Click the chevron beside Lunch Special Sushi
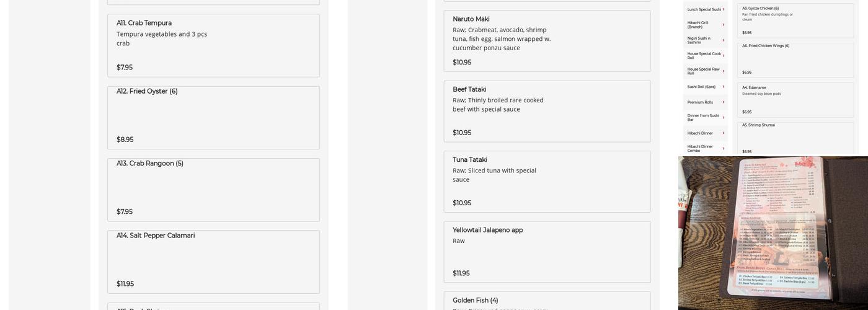The width and height of the screenshot is (868, 310). tap(723, 9)
